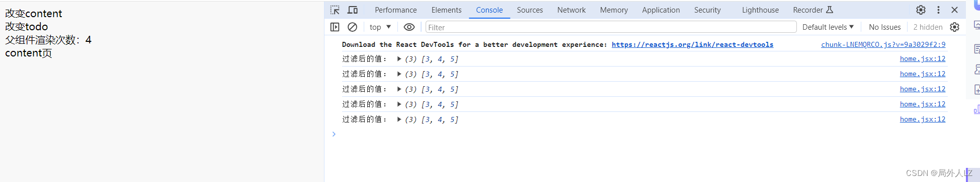The image size is (980, 182).
Task: Select the Console tab
Action: (x=489, y=10)
